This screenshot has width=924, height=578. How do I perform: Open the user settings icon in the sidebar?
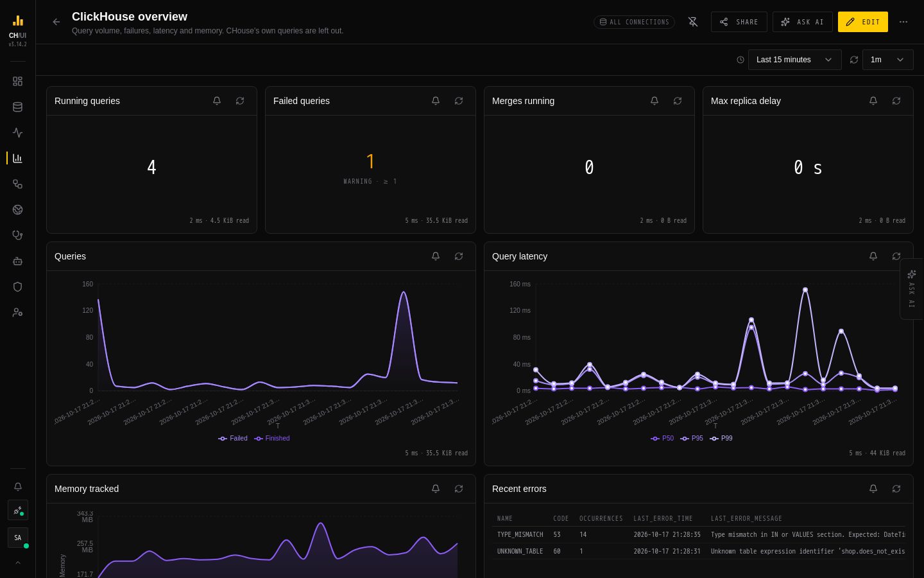coord(17,313)
